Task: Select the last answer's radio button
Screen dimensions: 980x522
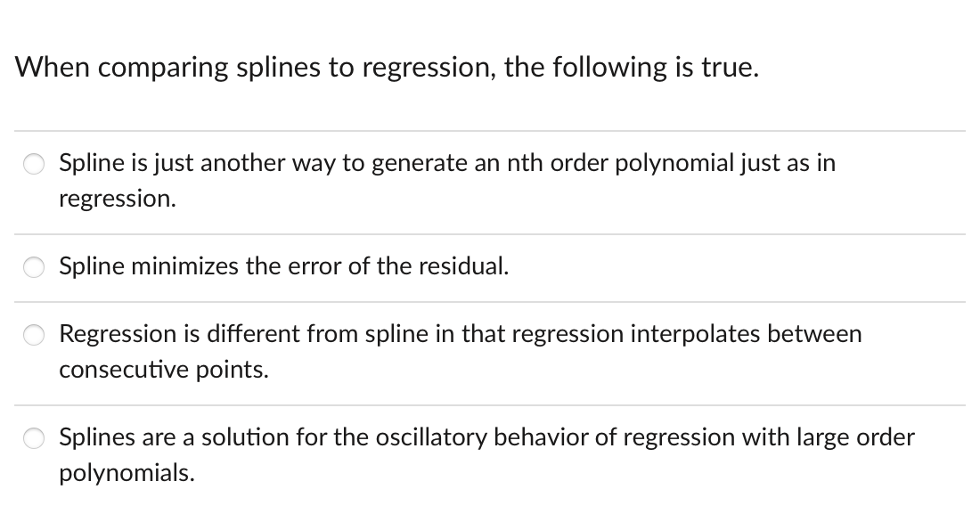Action: 34,438
